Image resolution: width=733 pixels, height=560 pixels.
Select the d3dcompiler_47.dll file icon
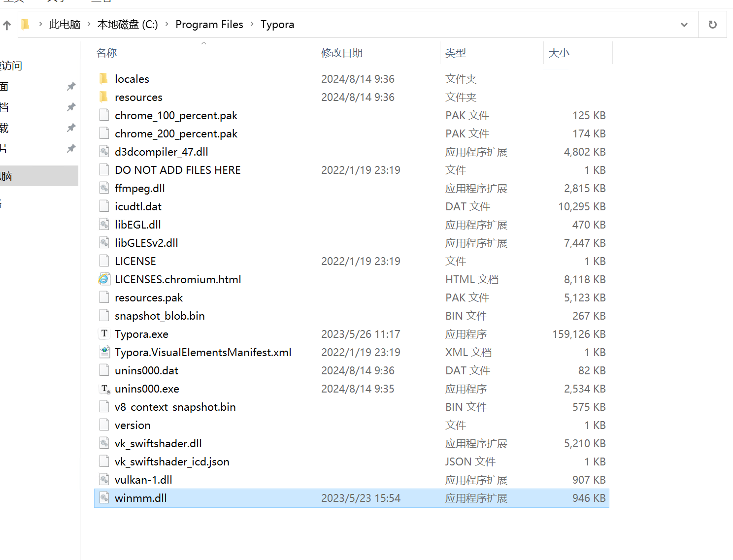[104, 152]
